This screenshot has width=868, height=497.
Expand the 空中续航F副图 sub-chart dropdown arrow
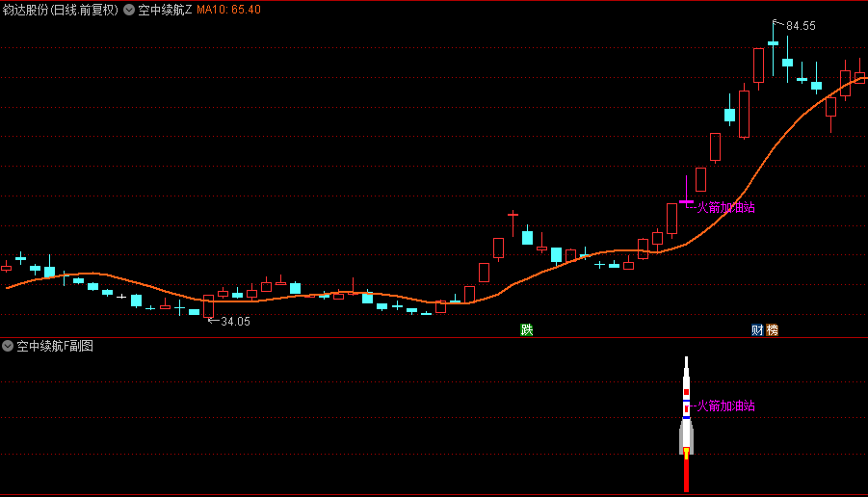8,346
